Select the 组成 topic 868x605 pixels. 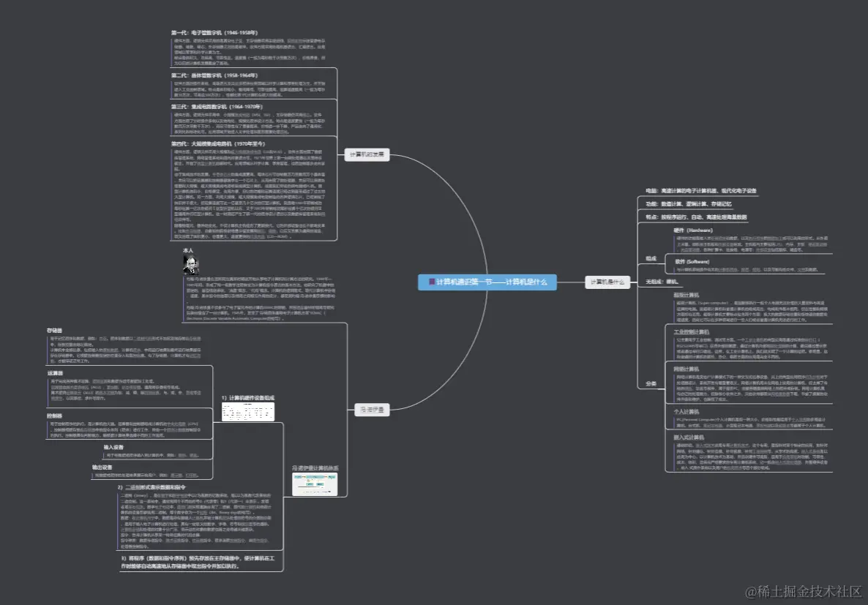point(651,258)
